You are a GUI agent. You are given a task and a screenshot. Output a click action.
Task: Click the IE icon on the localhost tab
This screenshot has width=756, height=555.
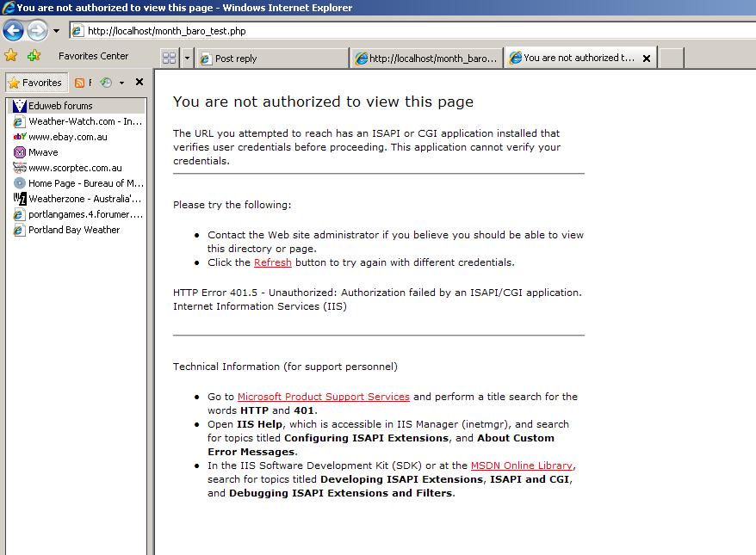pos(361,59)
